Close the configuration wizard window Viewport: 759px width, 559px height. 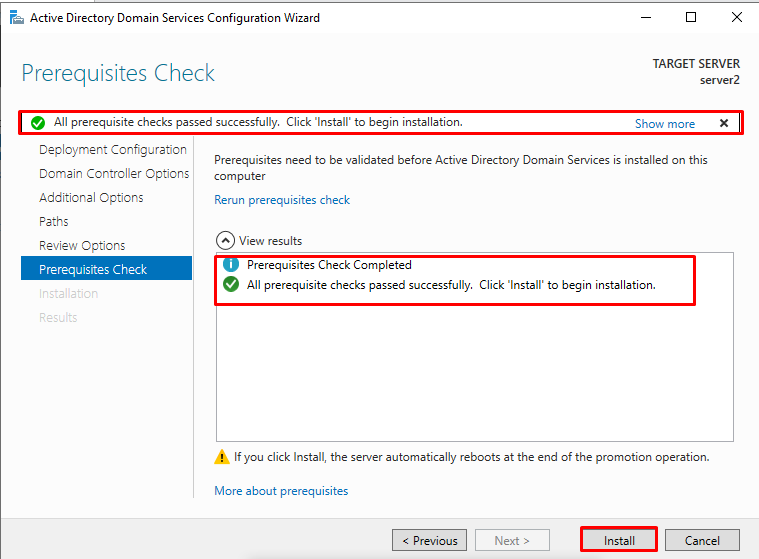[737, 18]
